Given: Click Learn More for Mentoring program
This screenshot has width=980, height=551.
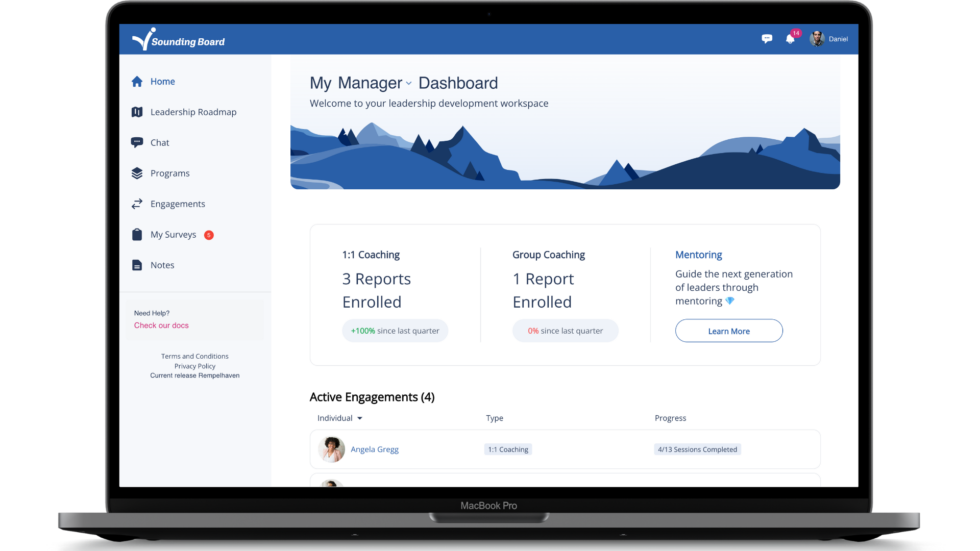Looking at the screenshot, I should tap(729, 330).
